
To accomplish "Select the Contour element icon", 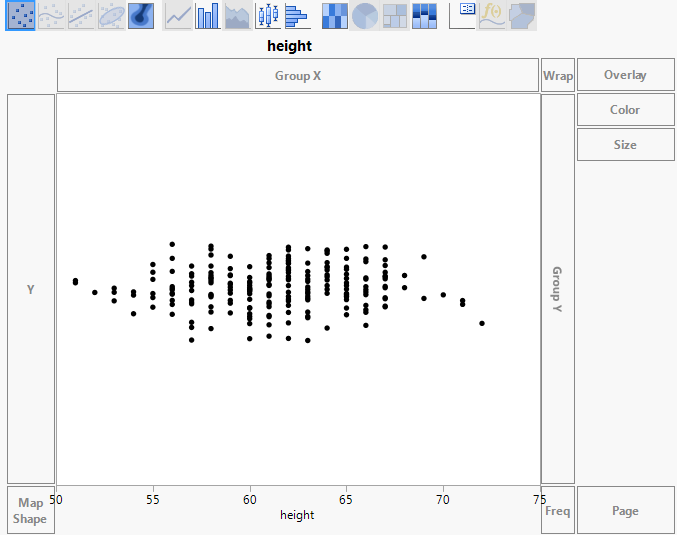I will click(x=141, y=16).
